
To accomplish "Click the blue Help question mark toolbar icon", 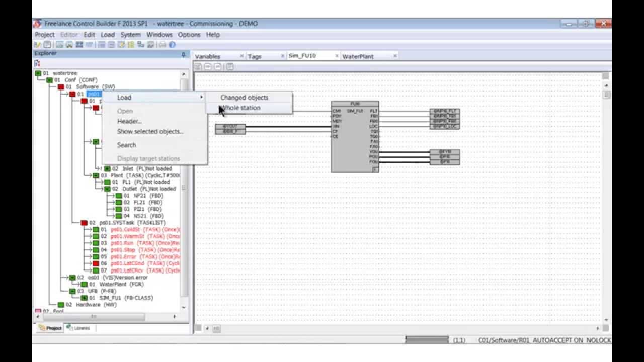I will (x=172, y=45).
